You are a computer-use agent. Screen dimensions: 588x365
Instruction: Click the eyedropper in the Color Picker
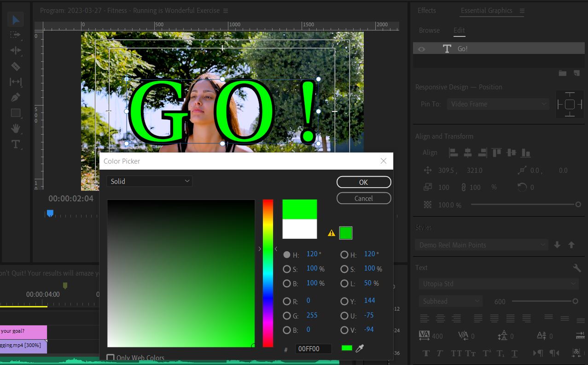click(360, 348)
